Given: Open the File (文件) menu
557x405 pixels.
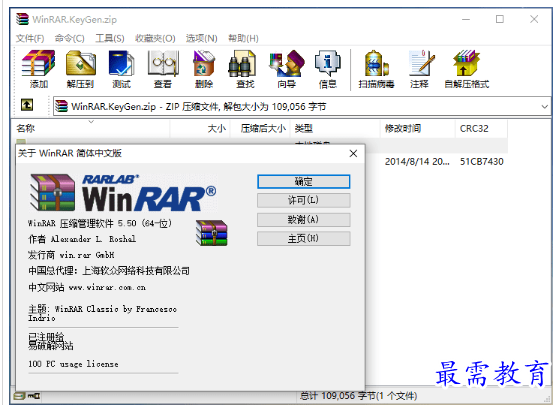Looking at the screenshot, I should (x=30, y=38).
